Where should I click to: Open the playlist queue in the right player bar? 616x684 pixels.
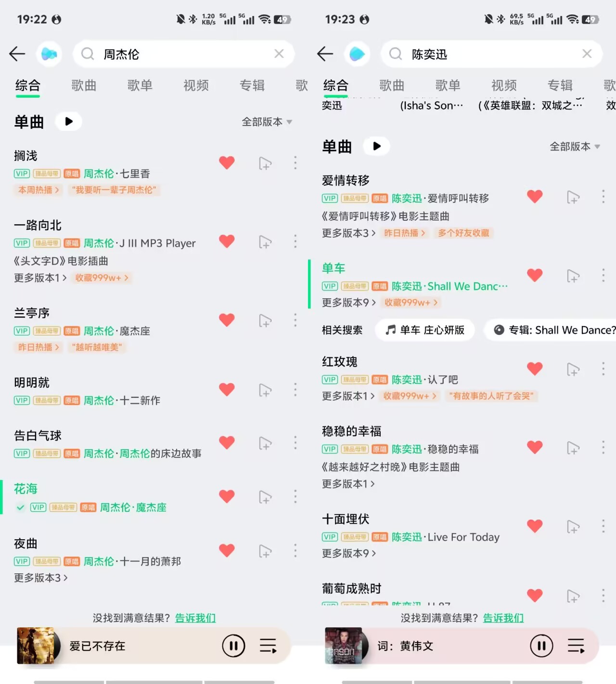pyautogui.click(x=576, y=646)
